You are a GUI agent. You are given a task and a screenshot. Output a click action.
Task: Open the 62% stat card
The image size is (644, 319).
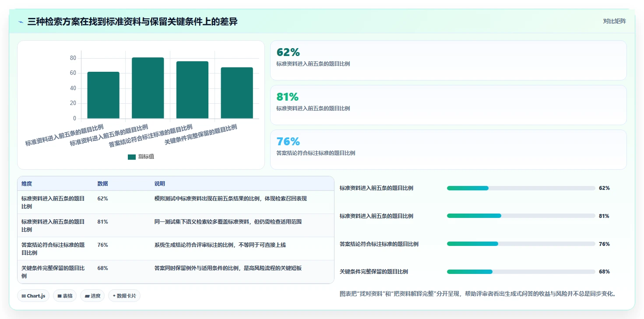pyautogui.click(x=448, y=60)
